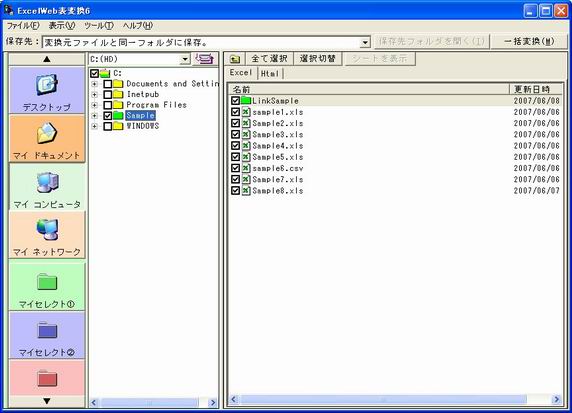Switch to the Excel tab
Viewport: 572px width, 413px height.
point(241,73)
